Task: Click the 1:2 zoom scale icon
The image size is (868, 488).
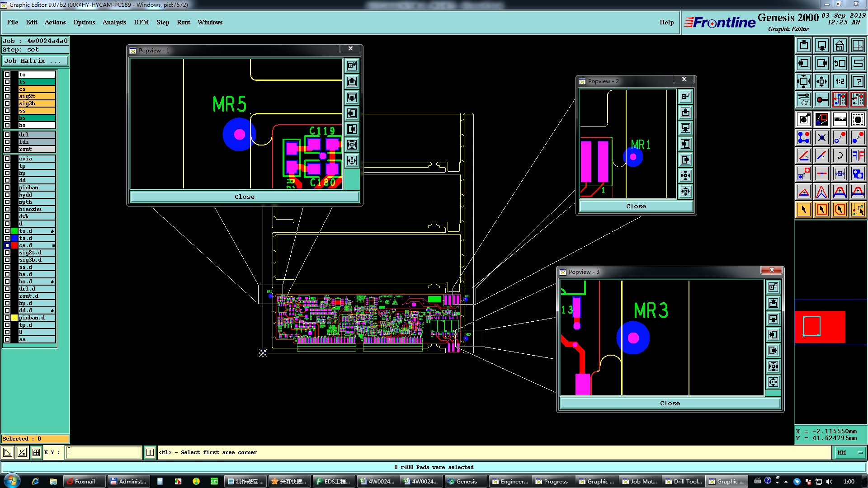Action: (840, 81)
